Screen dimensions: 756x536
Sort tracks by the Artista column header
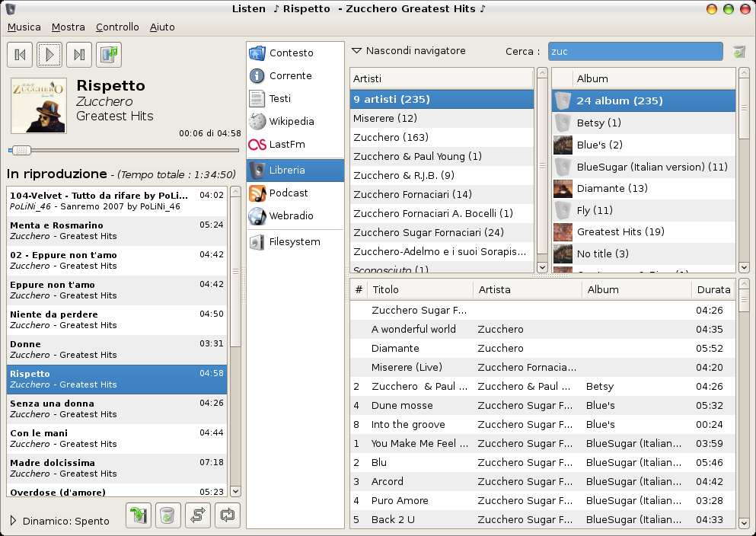pos(528,289)
